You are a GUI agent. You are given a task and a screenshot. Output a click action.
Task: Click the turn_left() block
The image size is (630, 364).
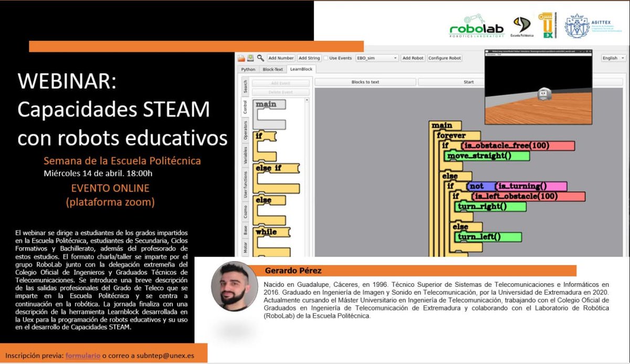click(488, 237)
